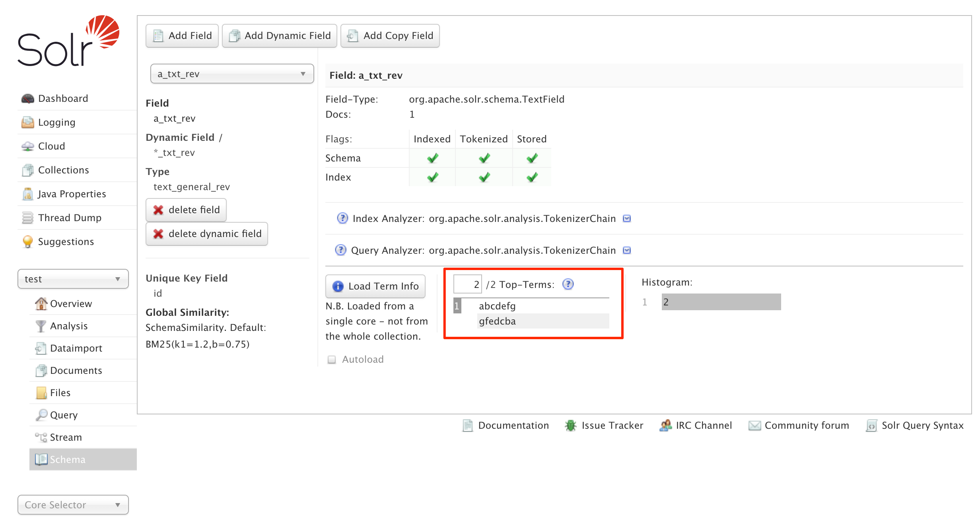The width and height of the screenshot is (980, 521).
Task: Open the test collection dropdown
Action: [x=73, y=279]
